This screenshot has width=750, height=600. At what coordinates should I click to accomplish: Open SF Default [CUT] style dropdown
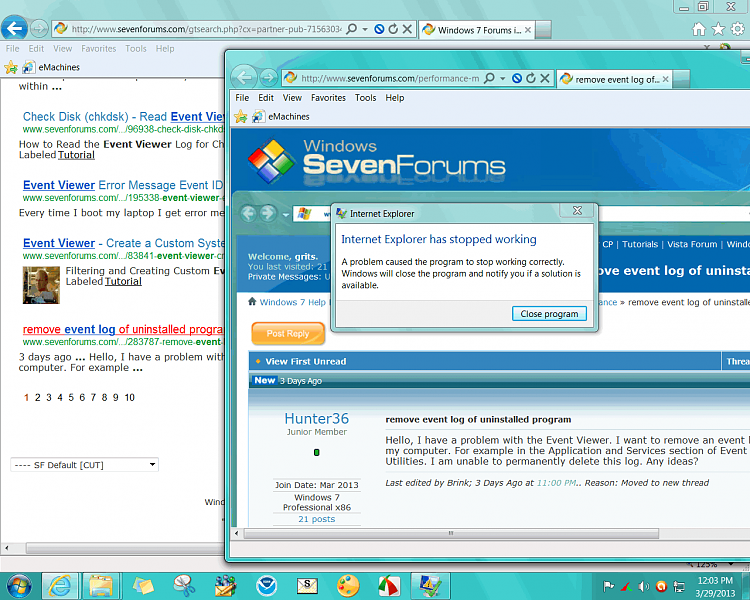tap(85, 465)
